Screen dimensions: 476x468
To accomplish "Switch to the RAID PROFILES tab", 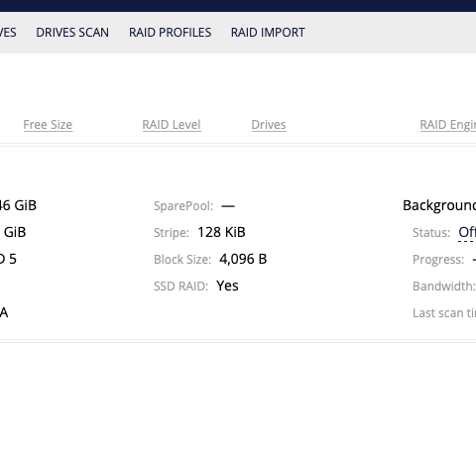I will [170, 33].
